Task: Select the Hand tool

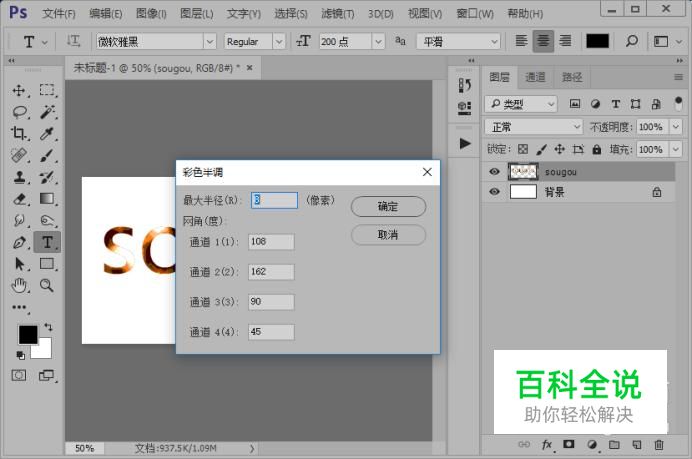Action: 19,286
